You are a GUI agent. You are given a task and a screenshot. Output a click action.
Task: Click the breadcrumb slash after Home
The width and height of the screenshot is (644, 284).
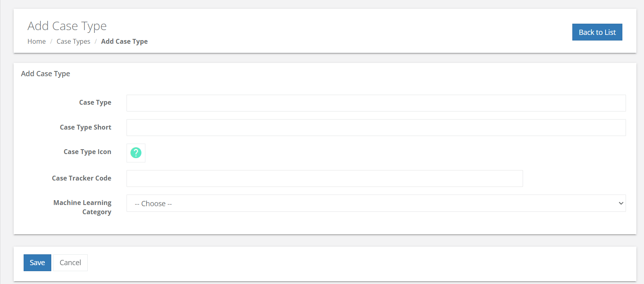click(x=51, y=41)
